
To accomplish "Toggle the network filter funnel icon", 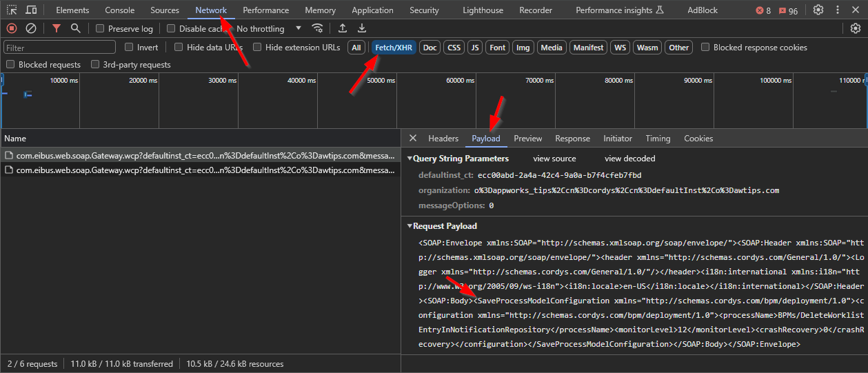I will (x=57, y=28).
